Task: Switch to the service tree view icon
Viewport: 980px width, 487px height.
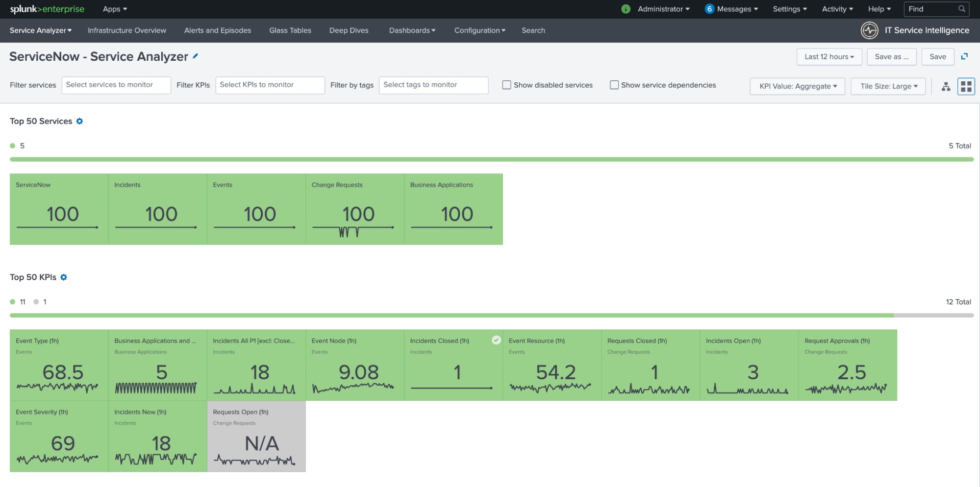Action: pos(946,87)
